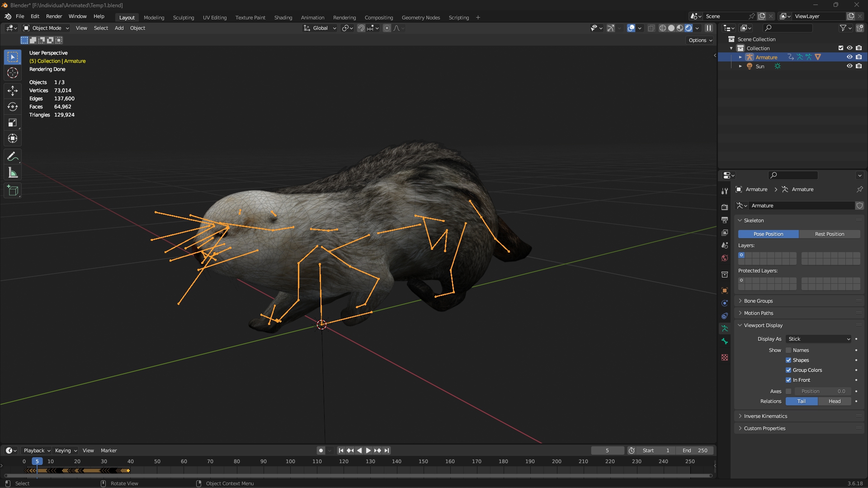Uncheck the In Front checkbox
The image size is (868, 488).
788,380
